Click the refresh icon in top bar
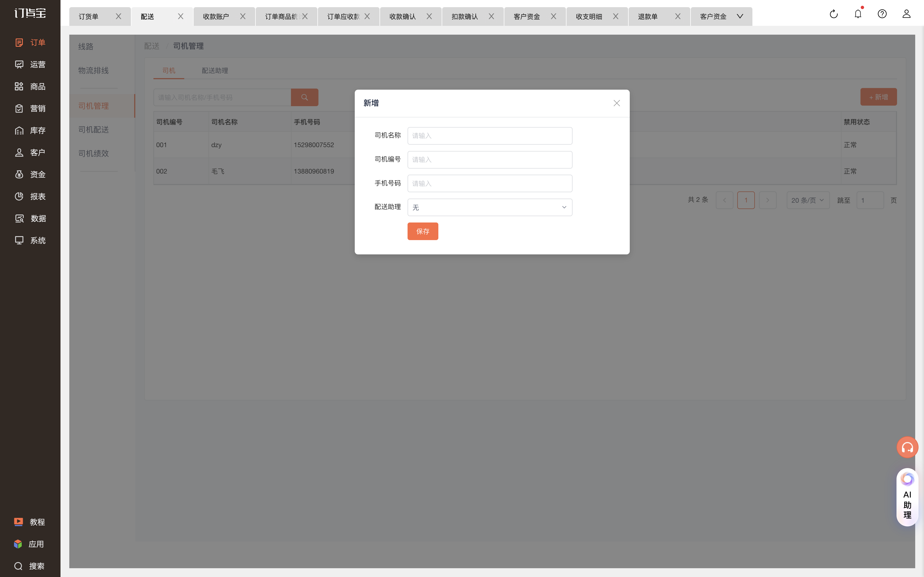 pos(834,14)
